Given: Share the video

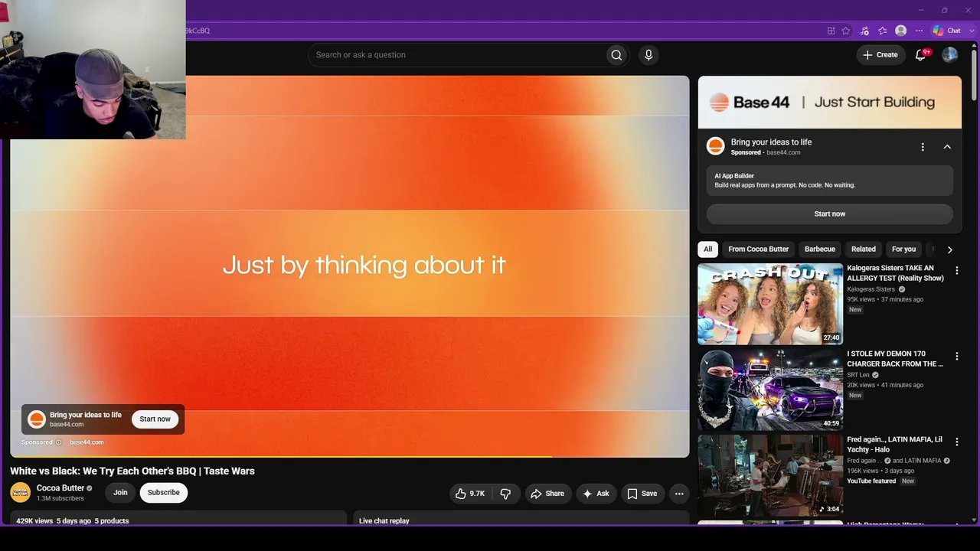Looking at the screenshot, I should pyautogui.click(x=548, y=494).
